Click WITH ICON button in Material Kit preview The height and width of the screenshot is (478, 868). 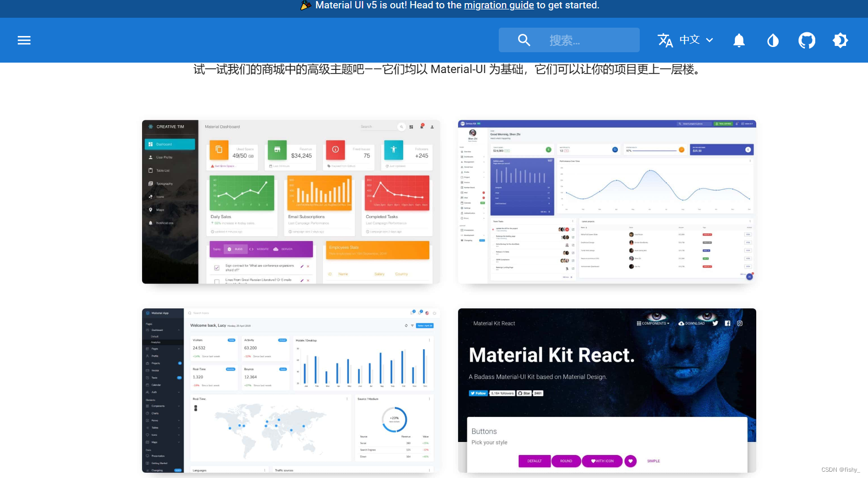(x=602, y=461)
